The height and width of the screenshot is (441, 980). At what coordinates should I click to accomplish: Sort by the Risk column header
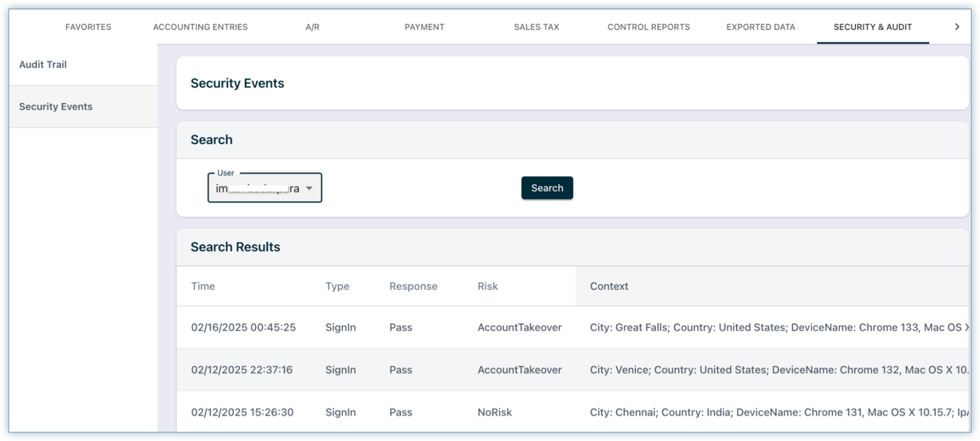tap(488, 287)
